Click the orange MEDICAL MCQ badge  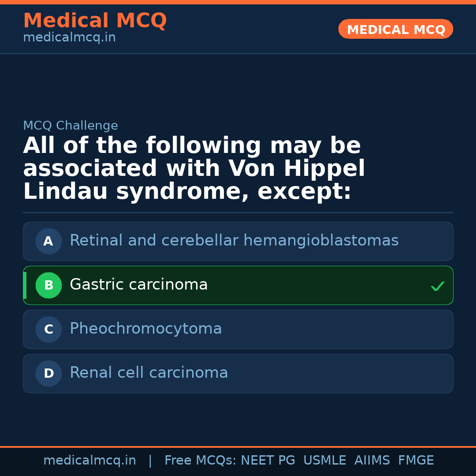coord(395,29)
